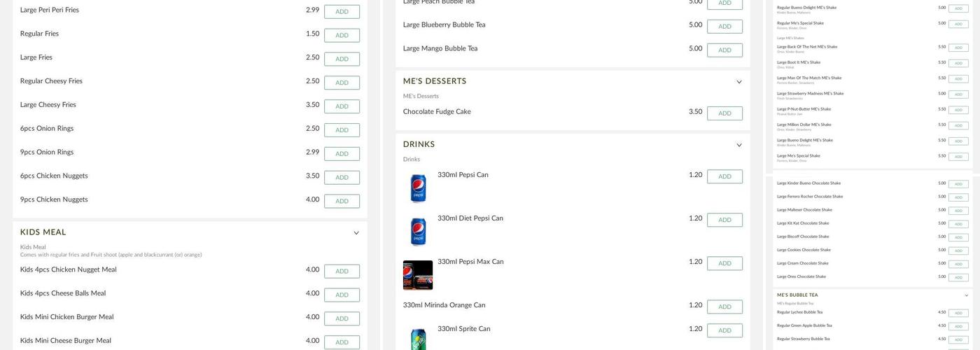Click Kids 4pcs Cheese Balls Meal name
The image size is (980, 350).
63,293
